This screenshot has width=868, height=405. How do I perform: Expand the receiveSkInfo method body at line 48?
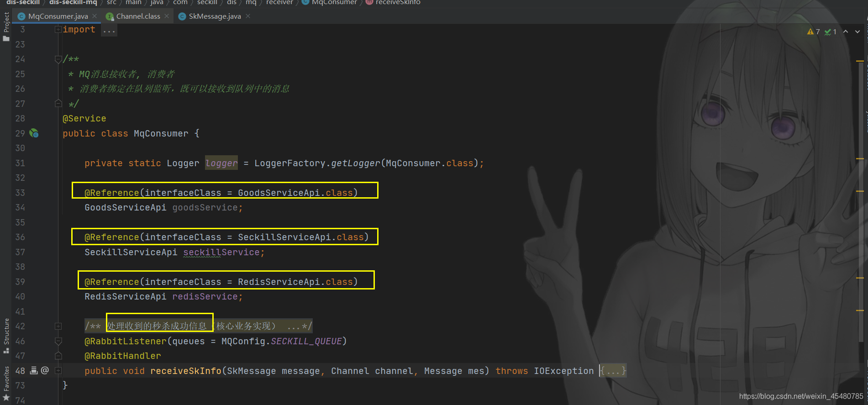coord(58,371)
